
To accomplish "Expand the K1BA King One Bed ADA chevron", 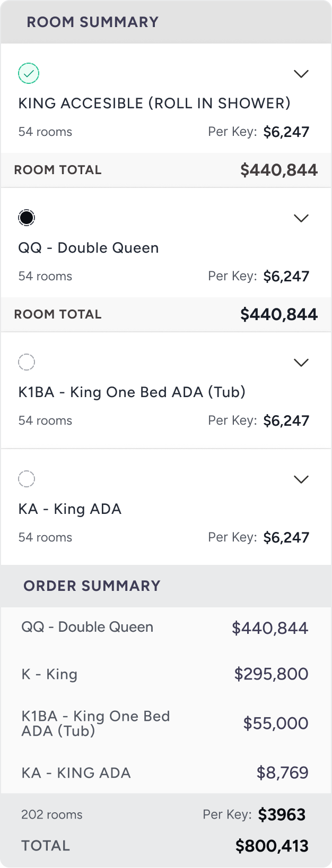I will (x=301, y=363).
